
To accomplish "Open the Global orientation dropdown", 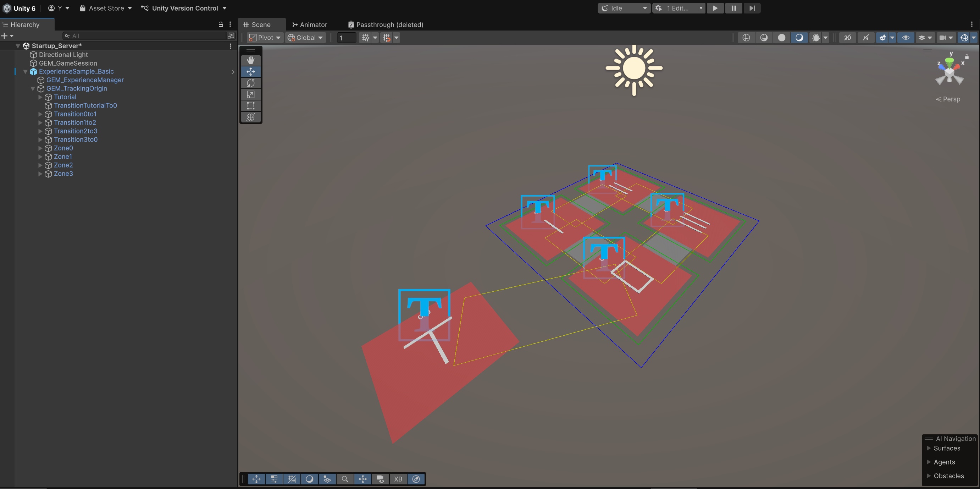I will coord(305,38).
